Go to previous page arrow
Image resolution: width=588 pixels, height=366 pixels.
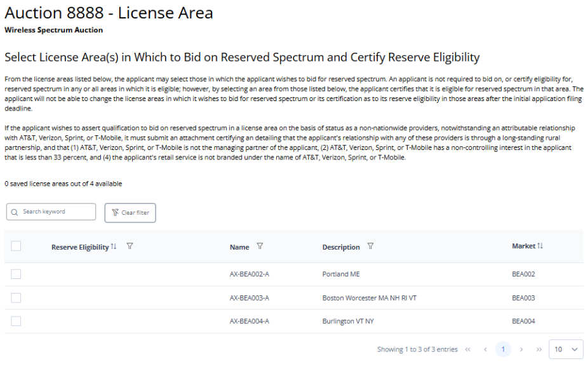click(485, 349)
